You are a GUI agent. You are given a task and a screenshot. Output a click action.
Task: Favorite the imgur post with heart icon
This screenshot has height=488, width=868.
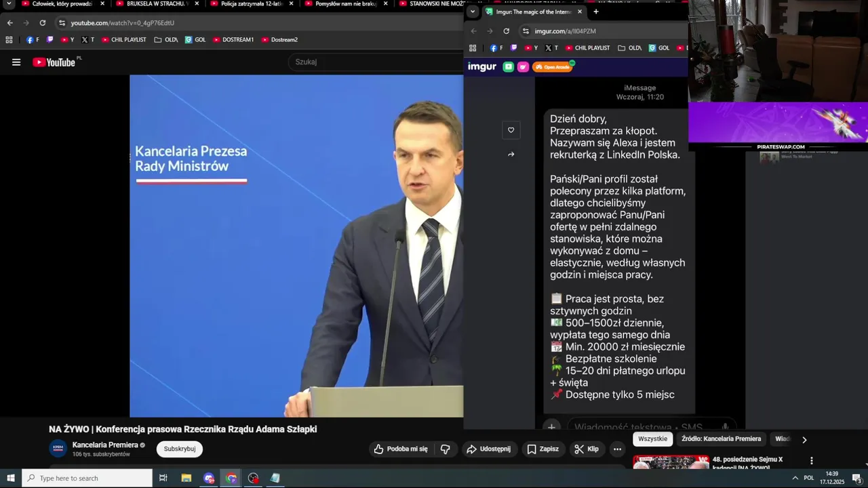click(511, 130)
